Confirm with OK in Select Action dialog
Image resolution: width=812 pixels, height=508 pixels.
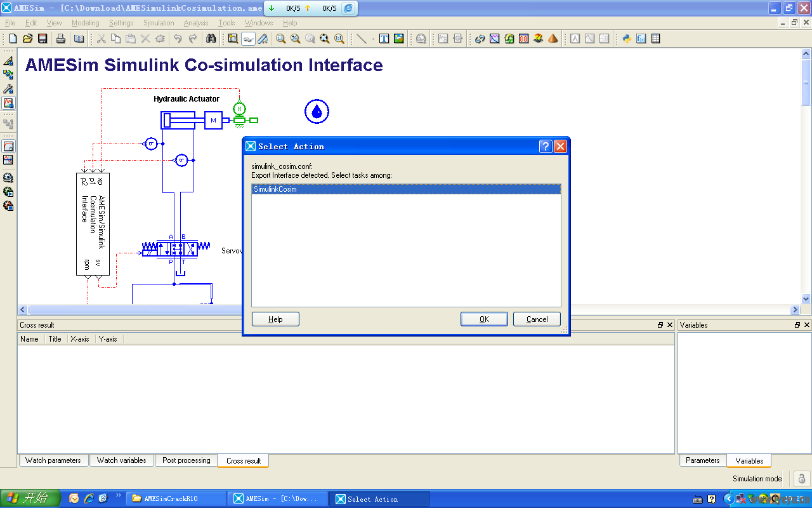tap(484, 319)
